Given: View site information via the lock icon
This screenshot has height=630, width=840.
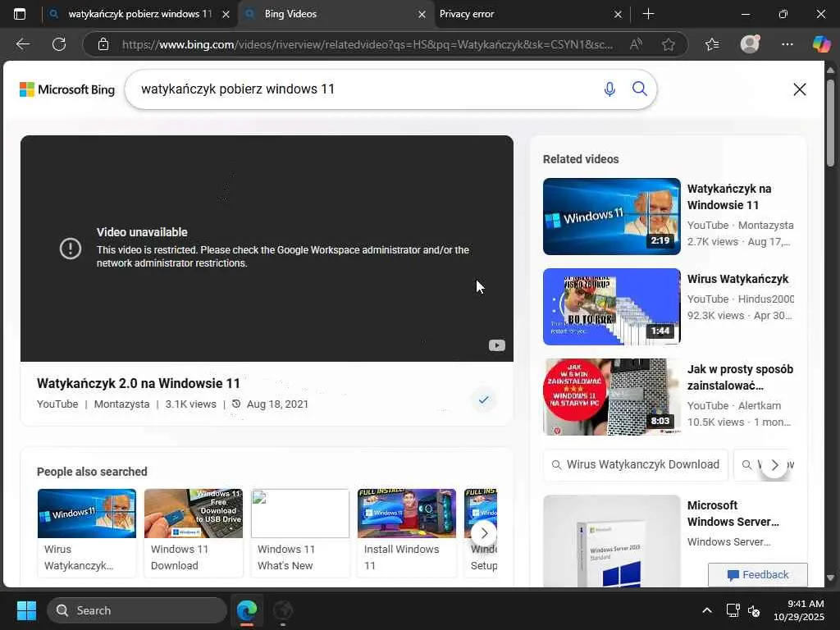Looking at the screenshot, I should coord(103,44).
